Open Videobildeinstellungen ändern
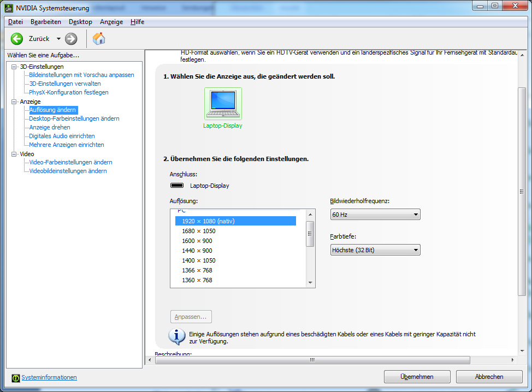 click(x=68, y=171)
